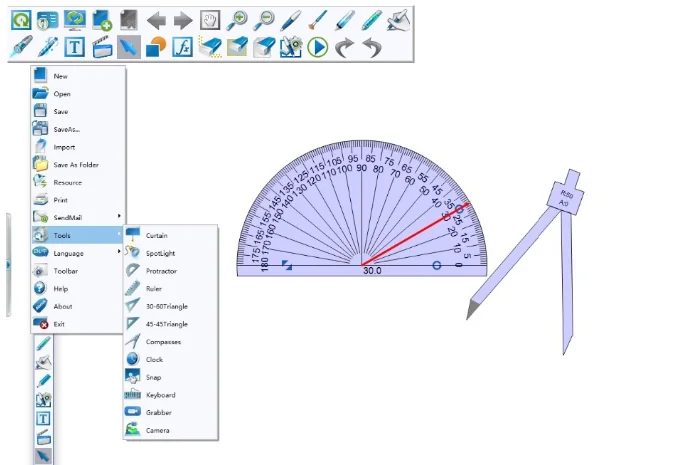Viewport: 675px width, 465px height.
Task: Choose Import from the menu
Action: [78, 147]
